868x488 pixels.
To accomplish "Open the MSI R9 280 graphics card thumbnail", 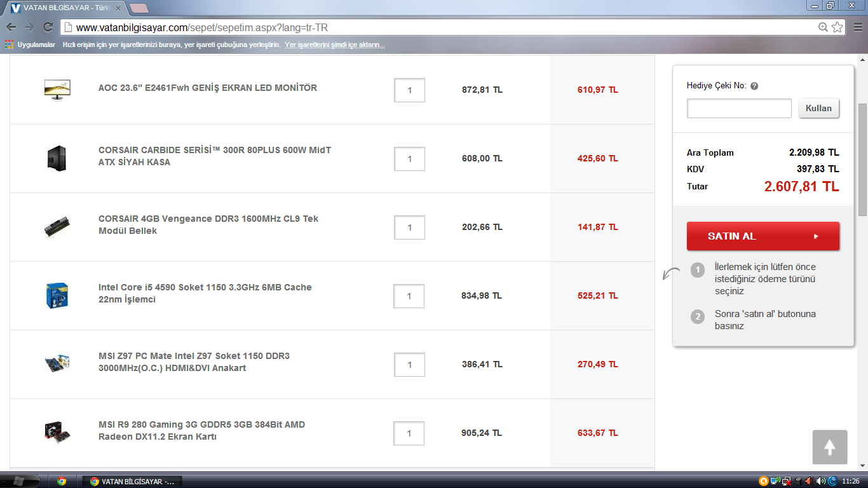I will [x=57, y=433].
